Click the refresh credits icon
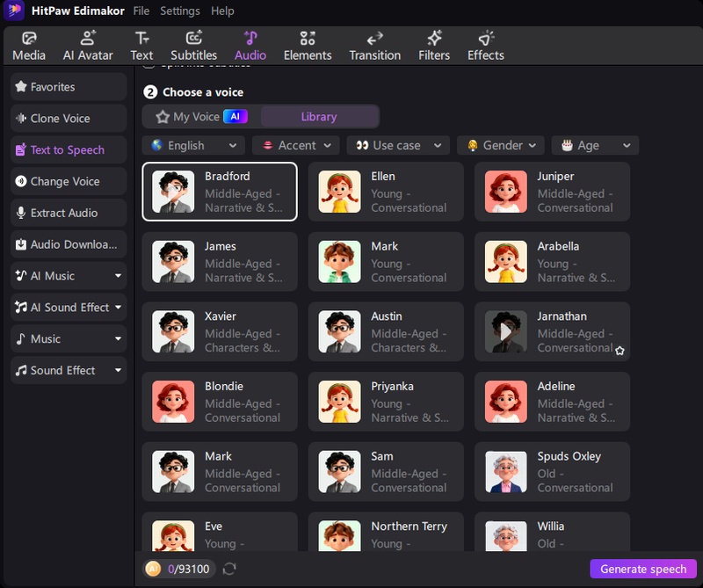 tap(229, 569)
